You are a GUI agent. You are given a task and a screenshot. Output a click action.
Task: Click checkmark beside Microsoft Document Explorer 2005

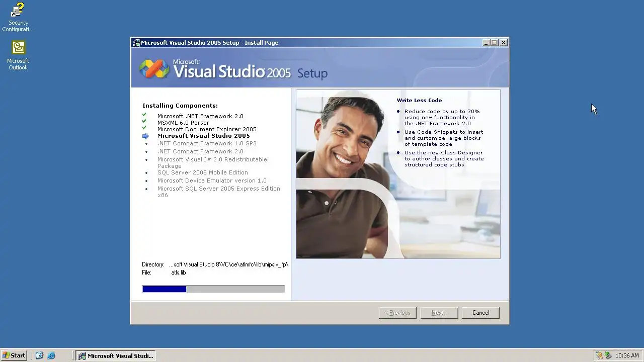tap(144, 128)
